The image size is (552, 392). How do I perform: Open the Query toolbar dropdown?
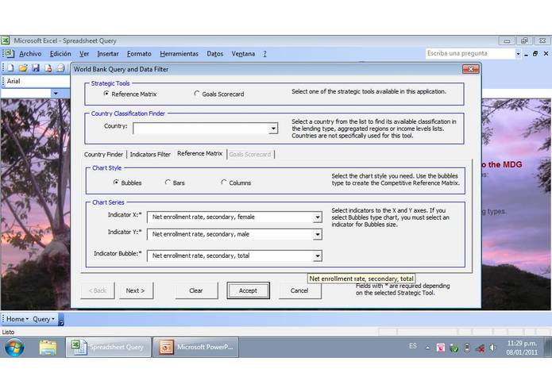pyautogui.click(x=44, y=319)
